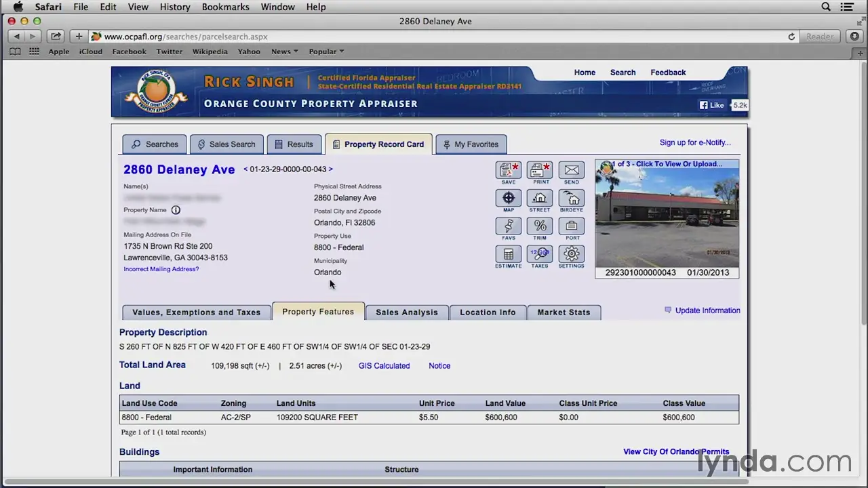Open Spotlight search in the menu bar
The width and height of the screenshot is (868, 488).
[x=826, y=7]
